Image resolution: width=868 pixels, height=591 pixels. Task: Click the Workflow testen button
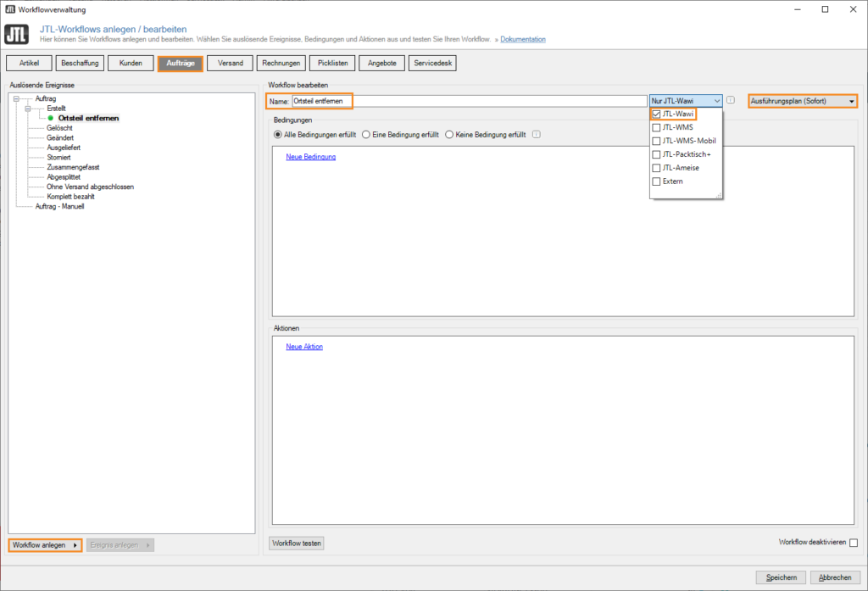tap(296, 543)
